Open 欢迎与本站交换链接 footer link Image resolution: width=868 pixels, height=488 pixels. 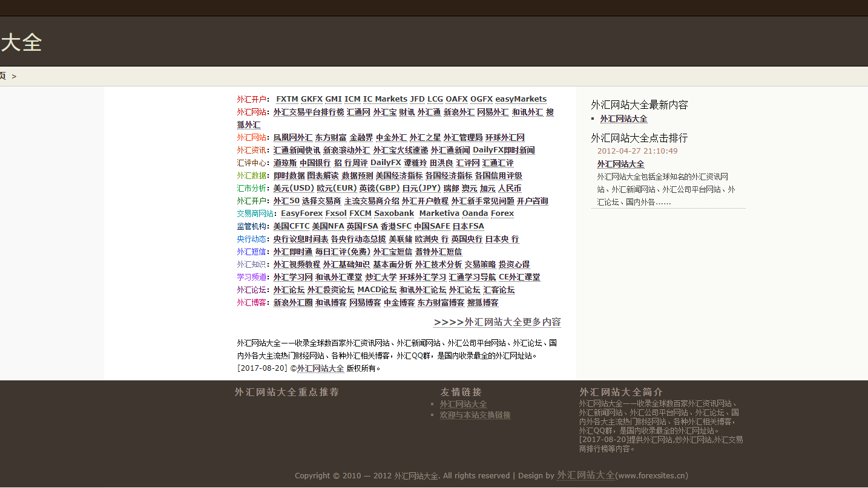tap(475, 415)
